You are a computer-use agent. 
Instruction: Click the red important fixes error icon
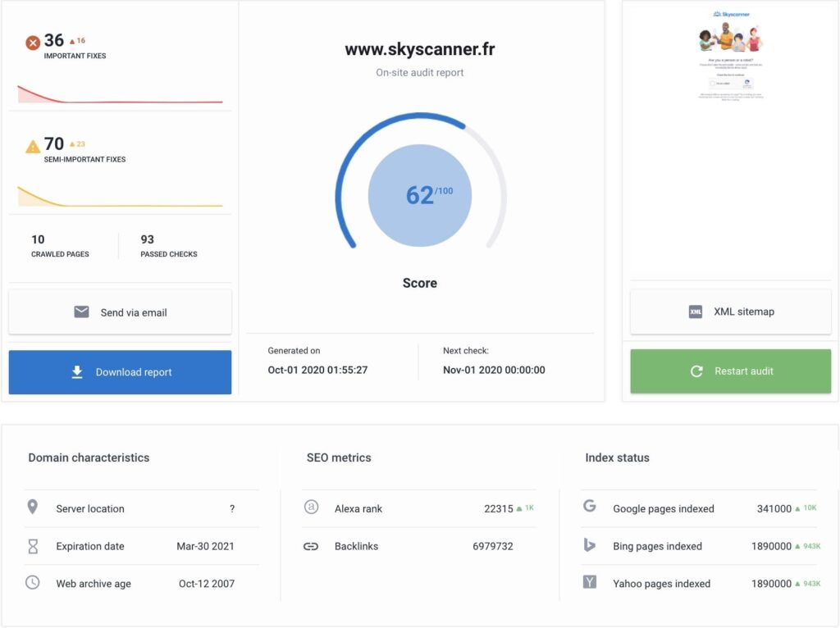click(x=33, y=43)
